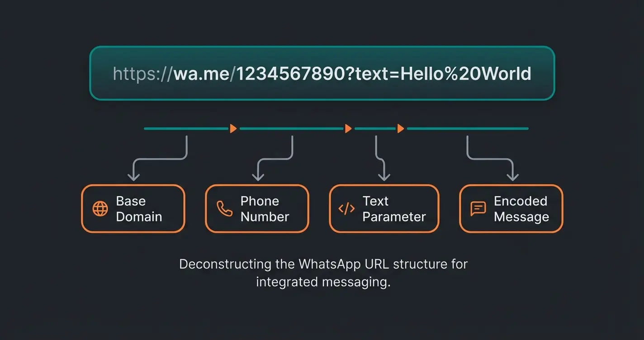Click the third orange arrowhead marker
Screen dimensions: 644x340
click(400, 128)
